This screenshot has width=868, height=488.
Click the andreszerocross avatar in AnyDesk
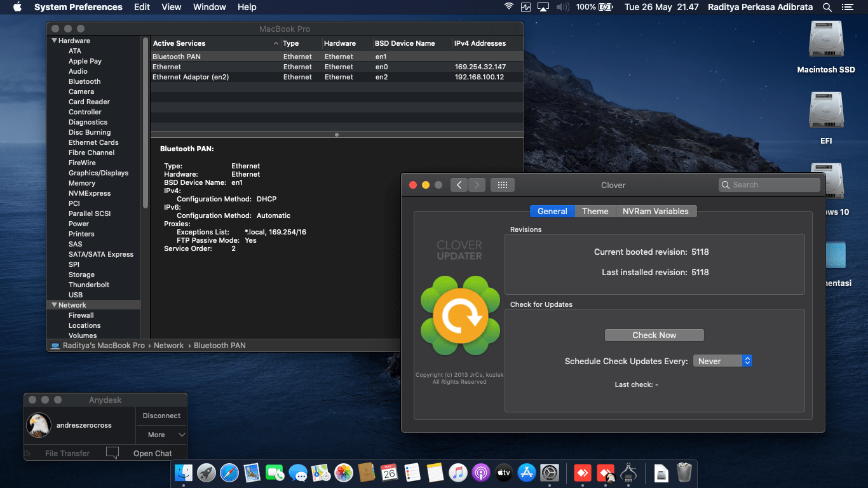[39, 425]
